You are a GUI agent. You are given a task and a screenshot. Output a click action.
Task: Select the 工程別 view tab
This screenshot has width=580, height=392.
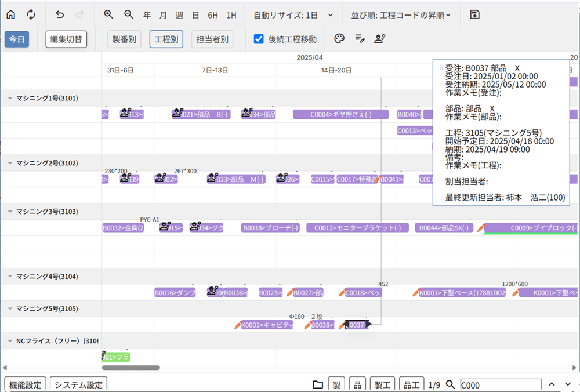166,39
